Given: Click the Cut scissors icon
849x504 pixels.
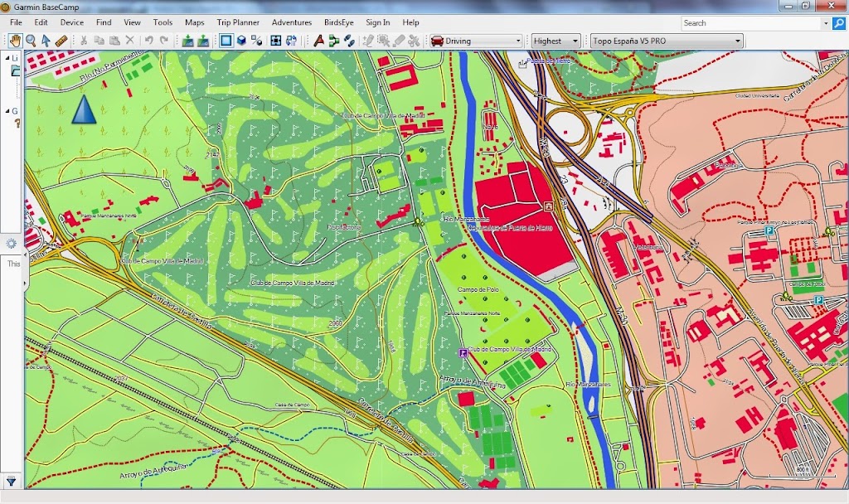Looking at the screenshot, I should pos(84,41).
